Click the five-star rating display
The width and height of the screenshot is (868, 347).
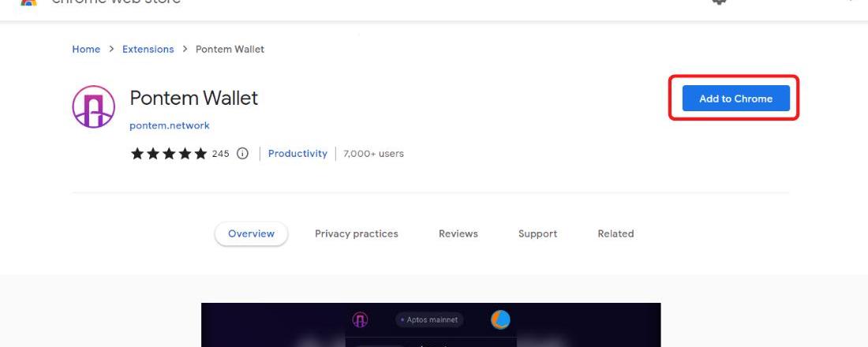tap(169, 153)
